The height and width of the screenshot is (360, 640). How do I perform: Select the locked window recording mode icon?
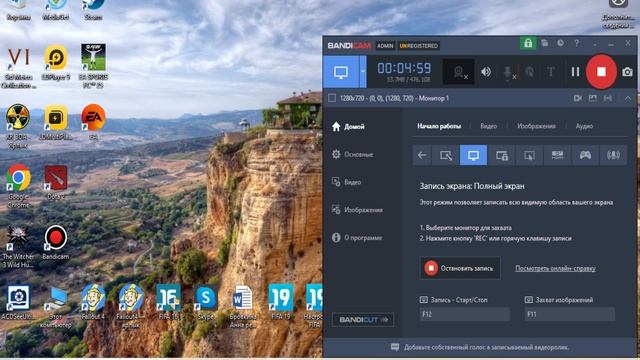tap(502, 155)
